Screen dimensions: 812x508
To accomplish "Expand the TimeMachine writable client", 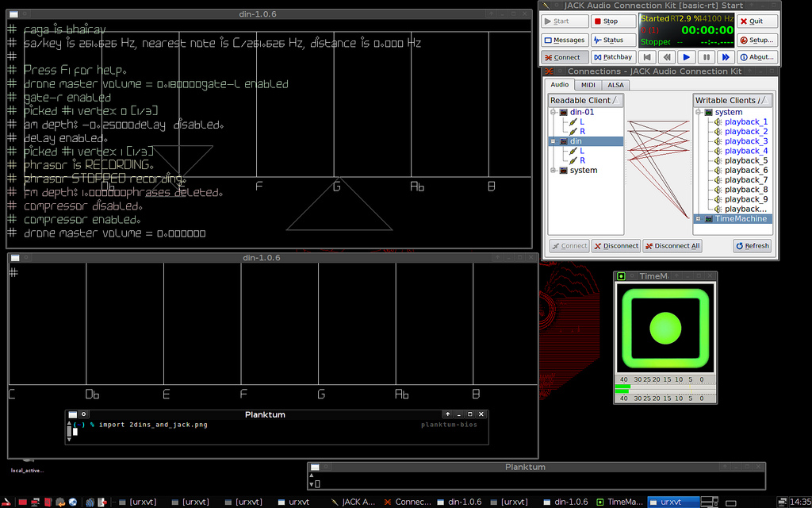I will point(698,219).
